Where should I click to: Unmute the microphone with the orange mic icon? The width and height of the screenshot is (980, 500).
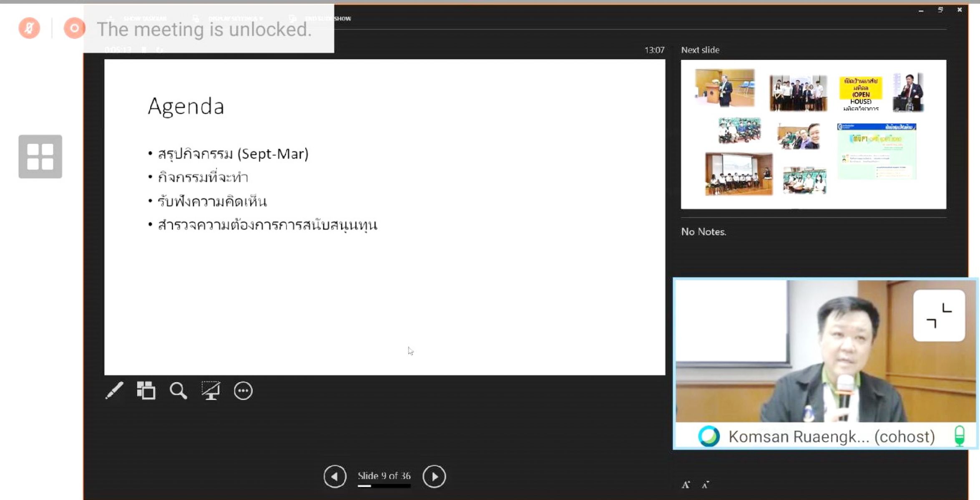pos(29,28)
